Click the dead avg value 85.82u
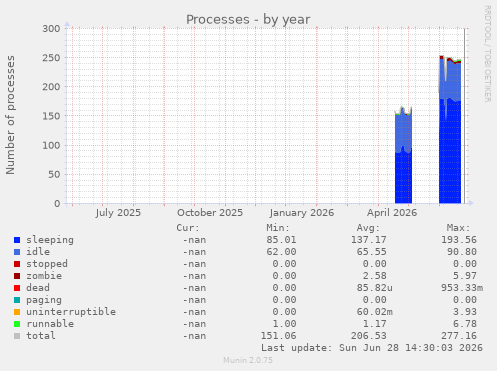Screen dimensions: 497x371 pos(375,288)
